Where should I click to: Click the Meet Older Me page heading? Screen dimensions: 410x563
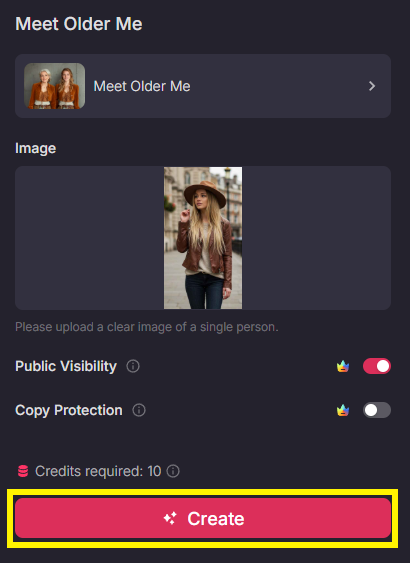79,24
